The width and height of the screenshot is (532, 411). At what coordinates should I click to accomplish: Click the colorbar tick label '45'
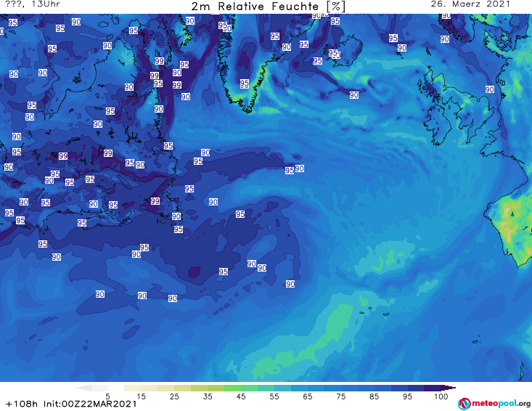(x=241, y=396)
